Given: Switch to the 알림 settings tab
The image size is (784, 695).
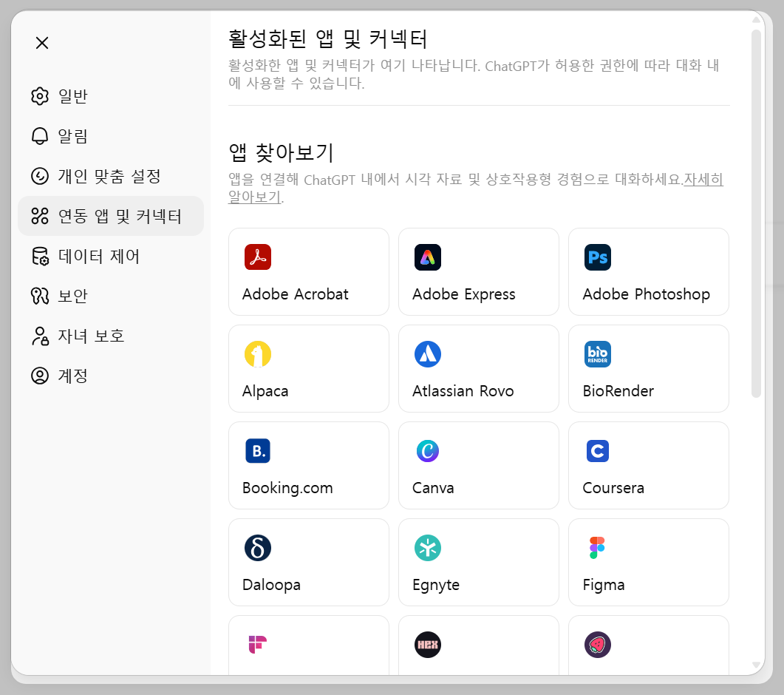Looking at the screenshot, I should (111, 136).
